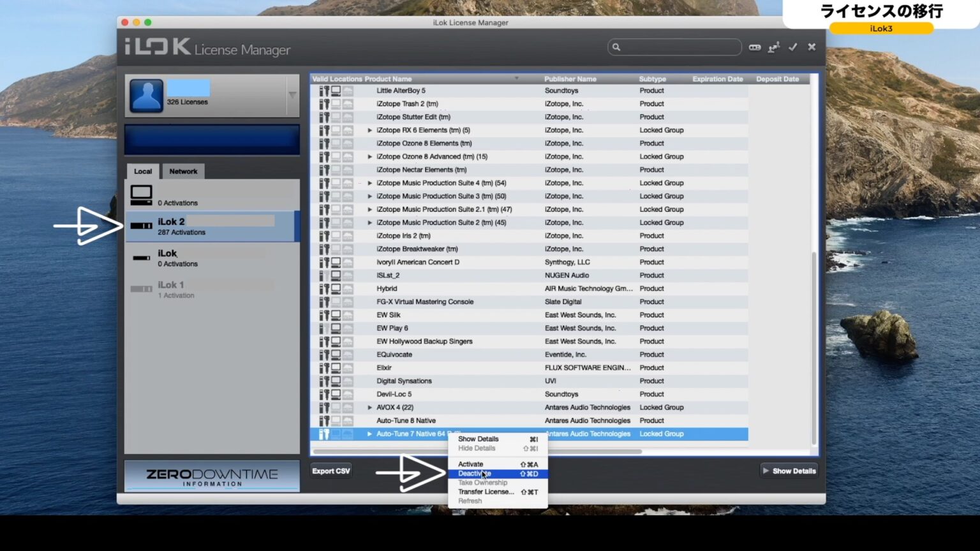Select the iZotope Iris 2 (tm) row
Viewport: 980px width, 551px height.
pyautogui.click(x=529, y=236)
